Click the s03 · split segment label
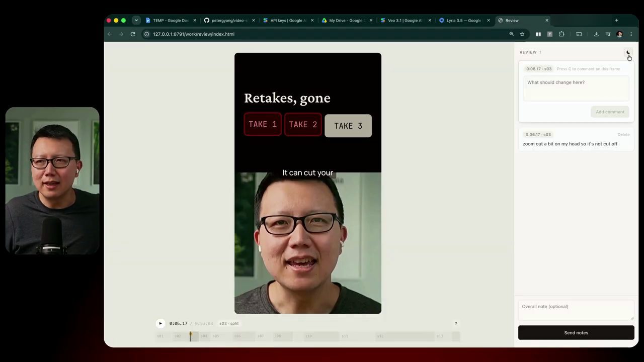 (229, 323)
